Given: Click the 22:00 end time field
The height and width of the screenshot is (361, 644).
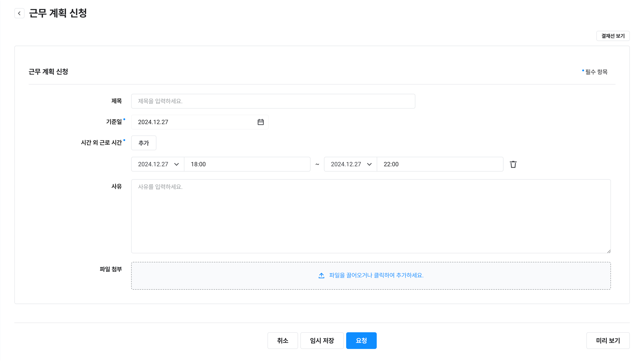Looking at the screenshot, I should pyautogui.click(x=440, y=164).
